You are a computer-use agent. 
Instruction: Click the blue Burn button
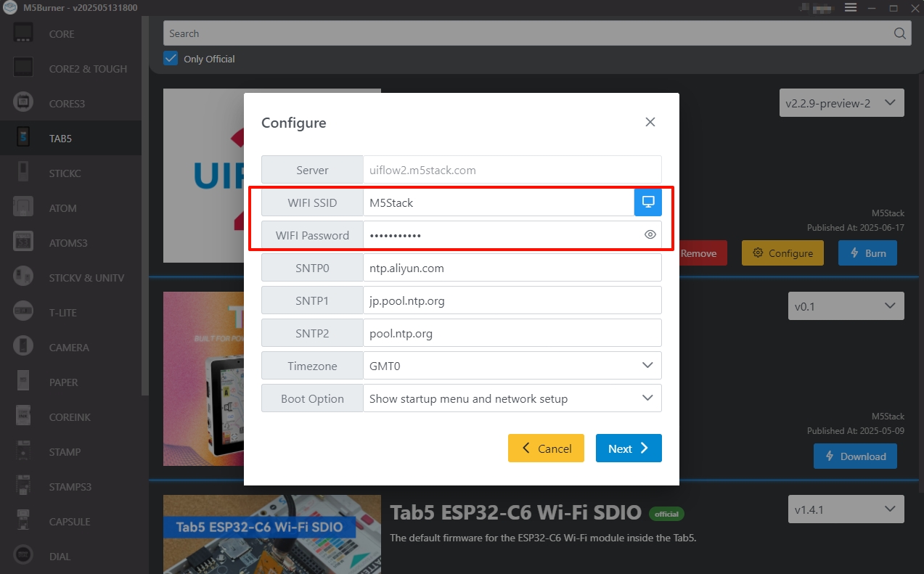[x=867, y=253]
